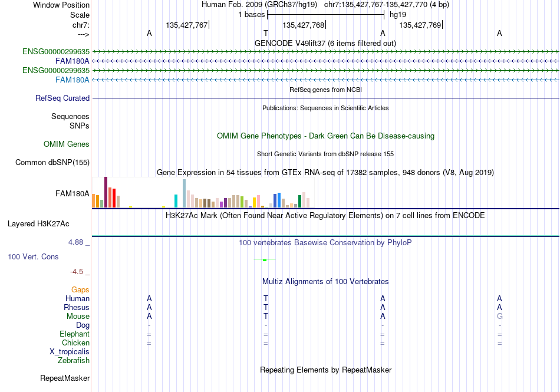Image resolution: width=560 pixels, height=392 pixels.
Task: Click the OMIM Genes track label
Action: click(x=67, y=144)
